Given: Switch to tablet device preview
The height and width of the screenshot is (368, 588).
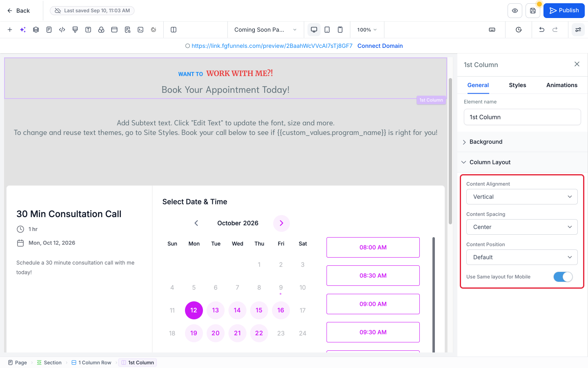Looking at the screenshot, I should (327, 30).
